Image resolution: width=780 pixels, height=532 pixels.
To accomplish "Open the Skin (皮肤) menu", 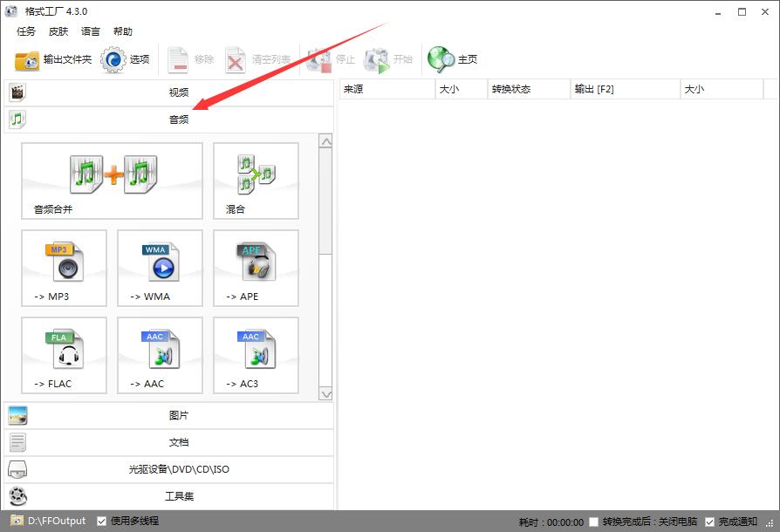I will click(x=58, y=31).
